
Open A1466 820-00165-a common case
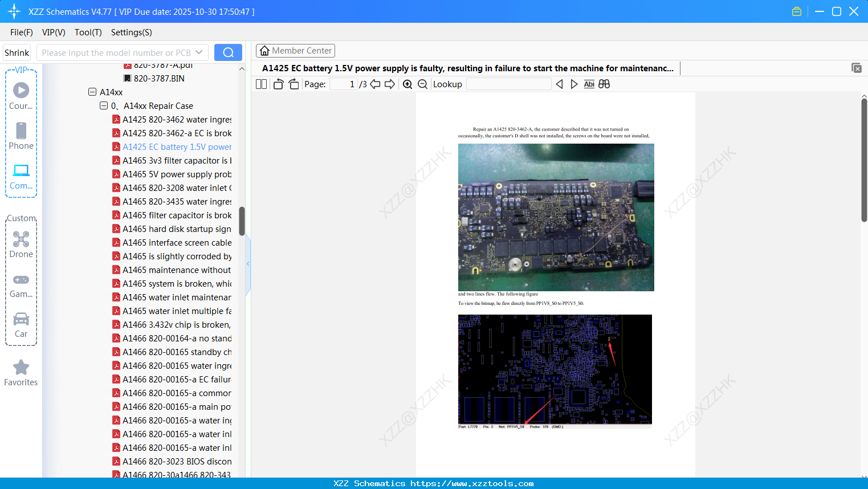click(177, 393)
